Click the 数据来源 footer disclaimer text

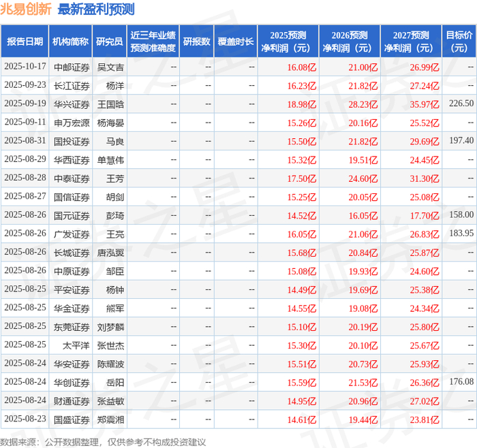103,442
